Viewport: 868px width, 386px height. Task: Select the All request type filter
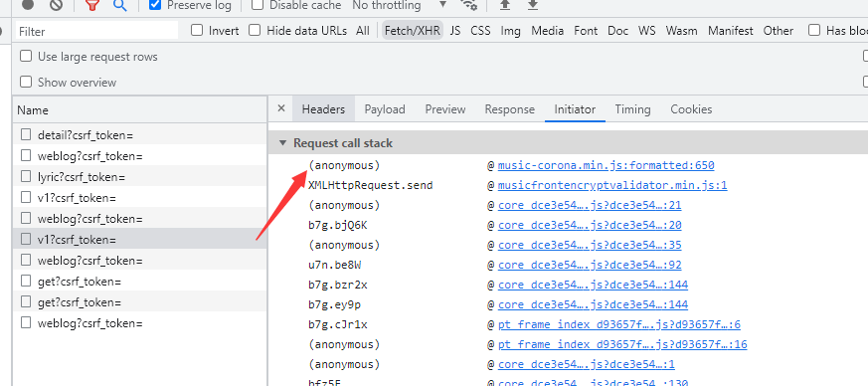pos(363,31)
